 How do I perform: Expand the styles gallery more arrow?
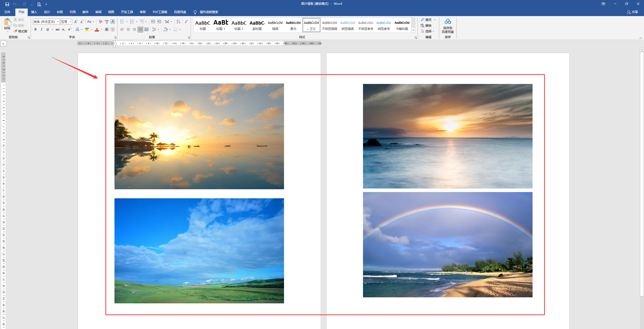pyautogui.click(x=413, y=30)
